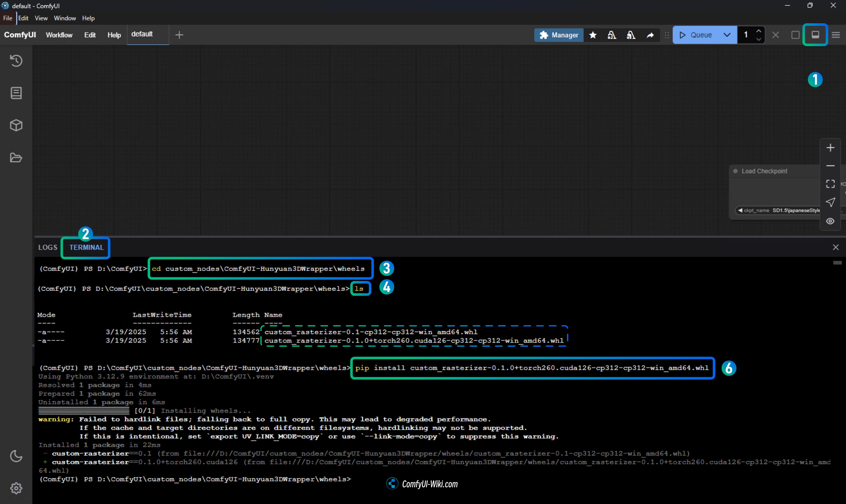Switch to the LOGS tab
The width and height of the screenshot is (846, 504).
pyautogui.click(x=48, y=247)
